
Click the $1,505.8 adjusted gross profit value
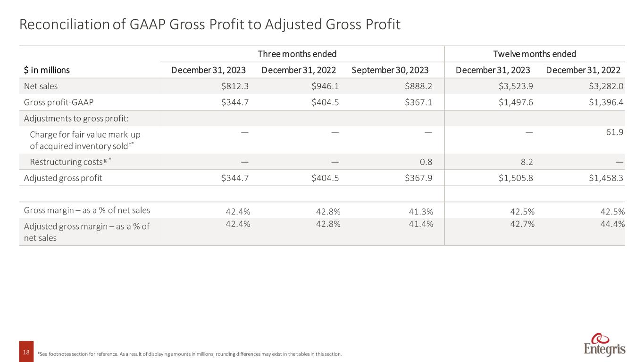click(x=514, y=178)
